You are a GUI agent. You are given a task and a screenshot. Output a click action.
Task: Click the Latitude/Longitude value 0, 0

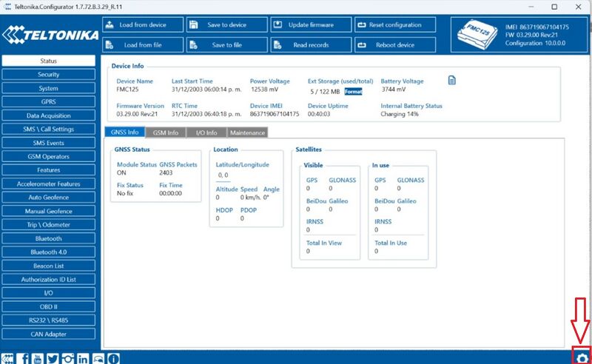point(223,175)
